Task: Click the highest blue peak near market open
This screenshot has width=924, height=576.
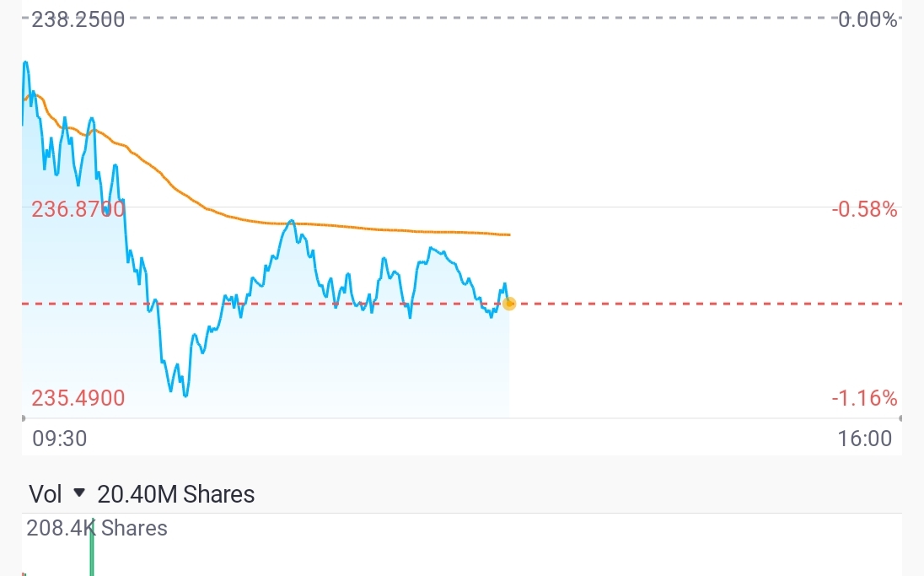Action: 25,62
